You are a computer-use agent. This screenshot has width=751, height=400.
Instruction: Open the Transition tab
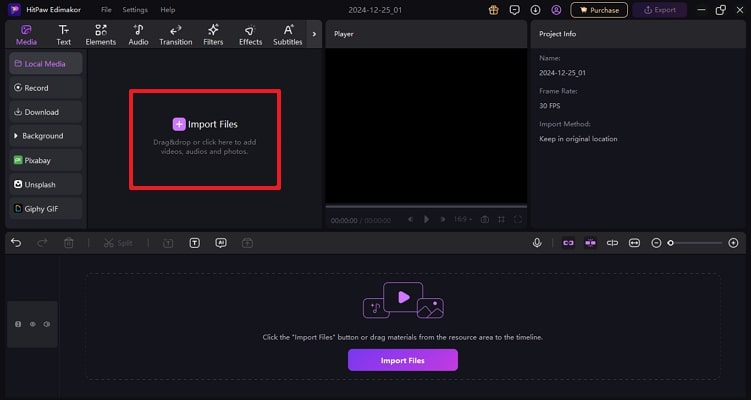point(176,35)
